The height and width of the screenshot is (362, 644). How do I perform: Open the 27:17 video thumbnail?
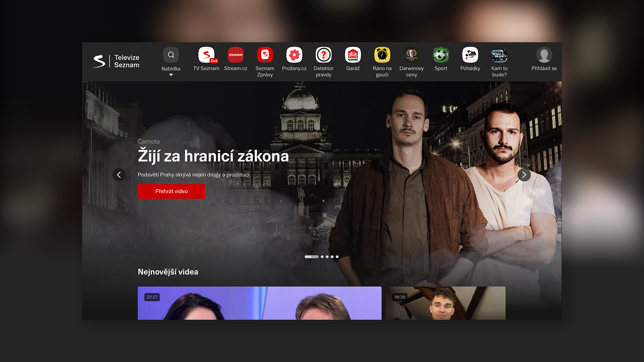259,303
